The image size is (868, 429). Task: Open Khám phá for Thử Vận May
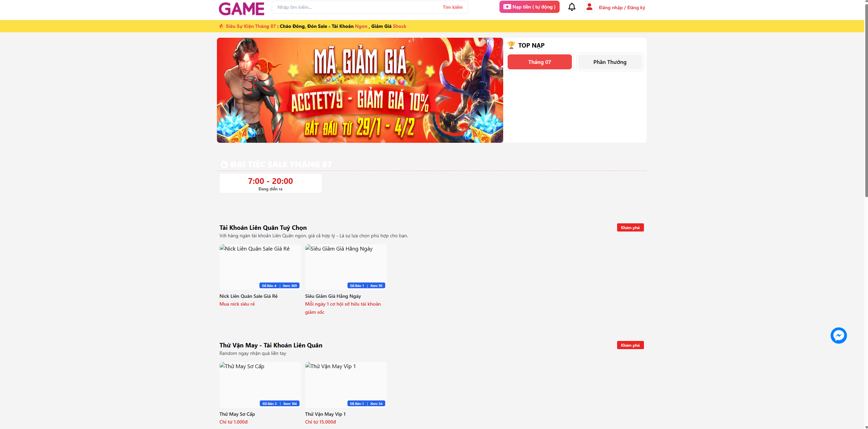click(x=630, y=345)
